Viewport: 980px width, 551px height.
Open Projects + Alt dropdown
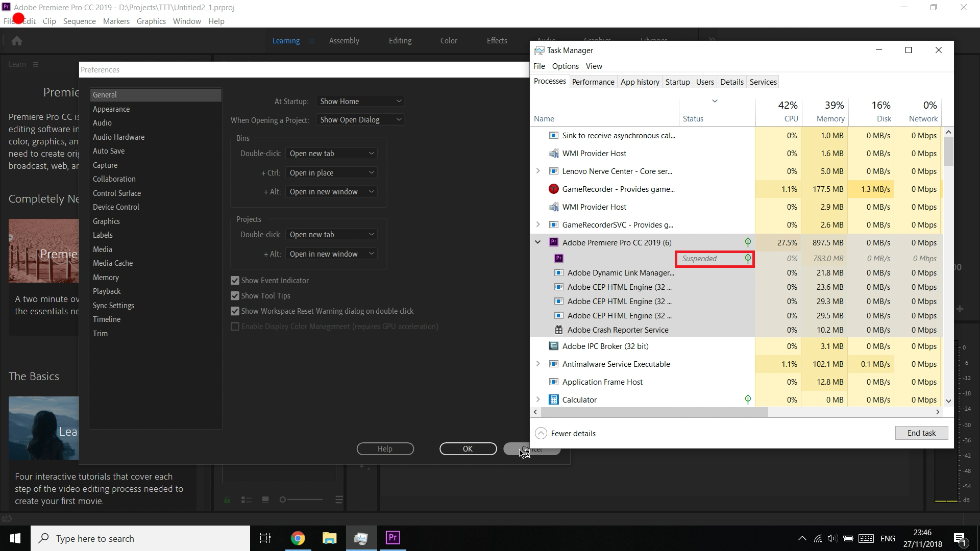(x=331, y=254)
